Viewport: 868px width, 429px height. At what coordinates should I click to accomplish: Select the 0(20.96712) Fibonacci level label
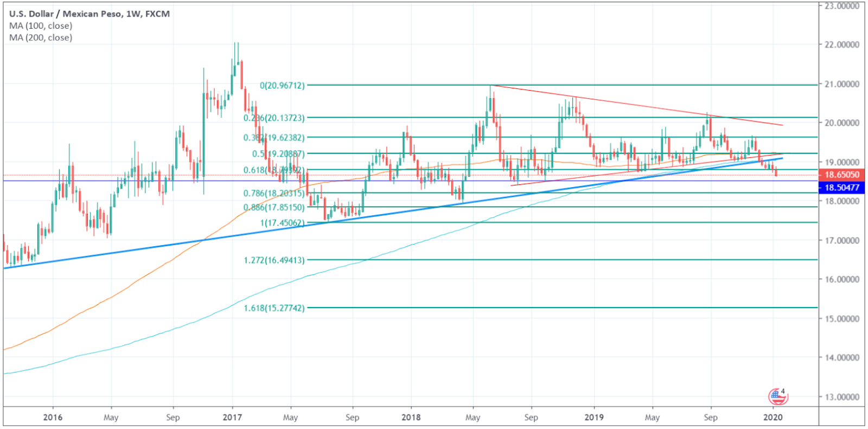(282, 85)
